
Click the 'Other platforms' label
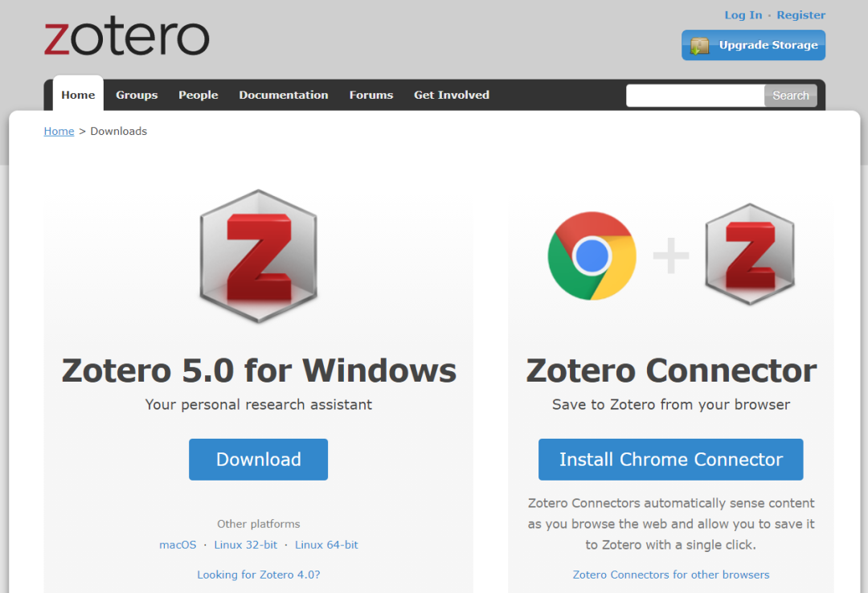click(259, 524)
